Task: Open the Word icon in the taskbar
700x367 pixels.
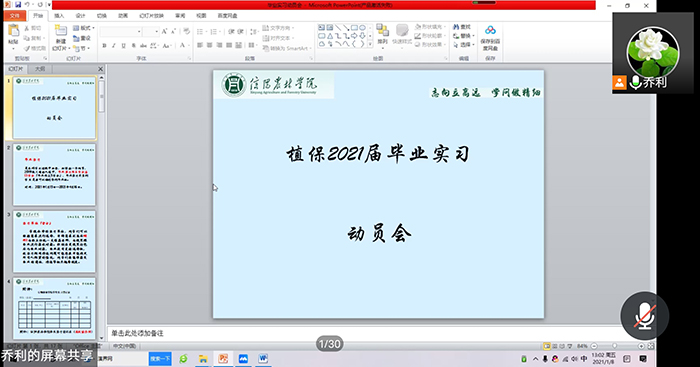Action: click(263, 359)
